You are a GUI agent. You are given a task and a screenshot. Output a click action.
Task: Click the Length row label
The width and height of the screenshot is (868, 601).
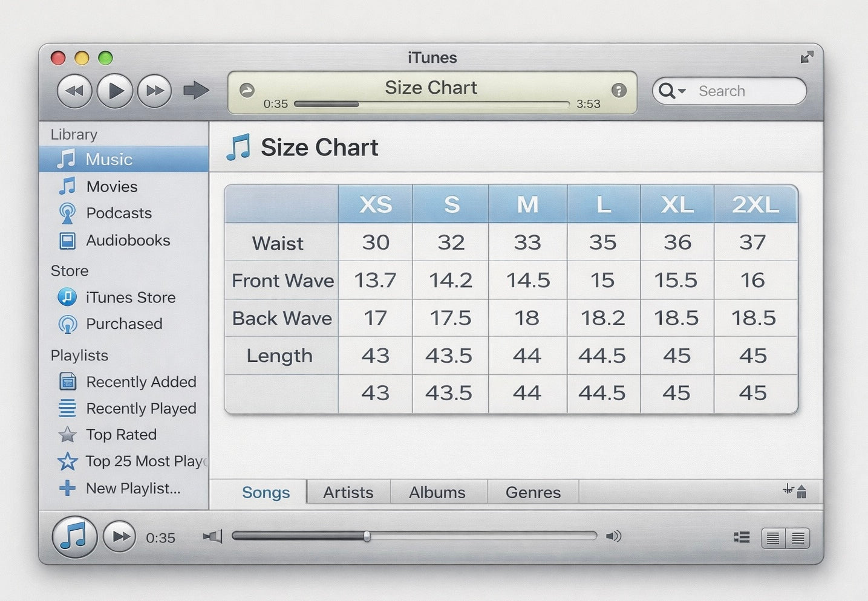tap(279, 356)
